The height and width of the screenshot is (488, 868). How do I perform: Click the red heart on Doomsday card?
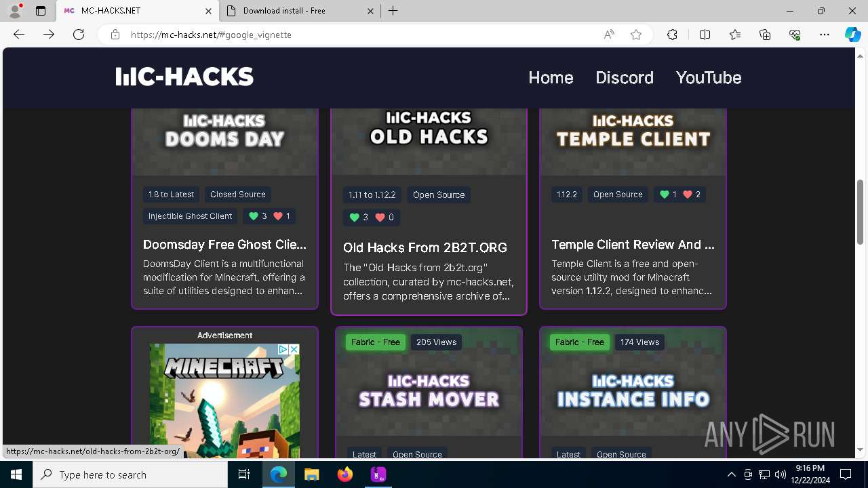(x=277, y=216)
